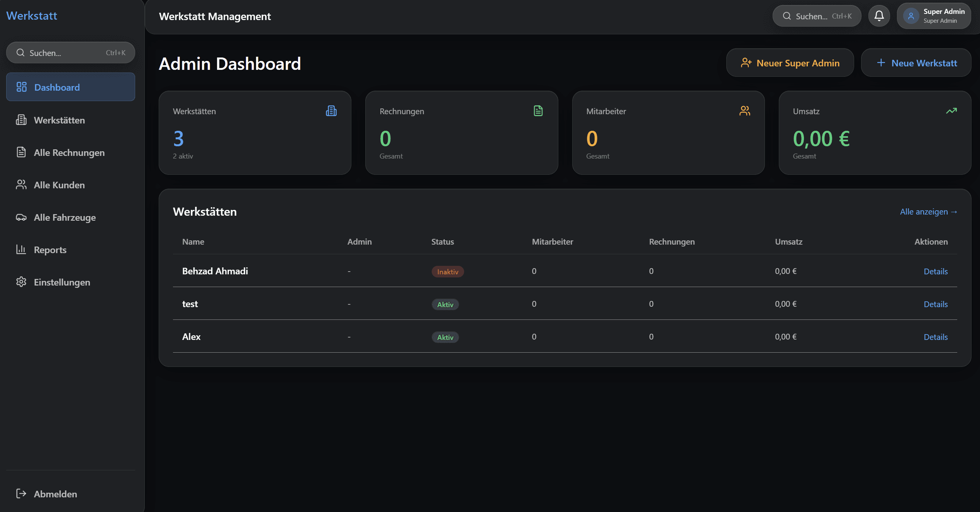This screenshot has height=512, width=980.
Task: Follow the Alle anzeigen link
Action: coord(928,211)
